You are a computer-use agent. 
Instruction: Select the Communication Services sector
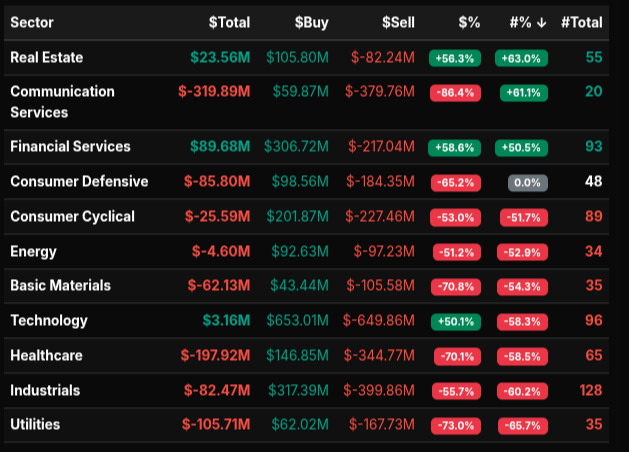(62, 102)
